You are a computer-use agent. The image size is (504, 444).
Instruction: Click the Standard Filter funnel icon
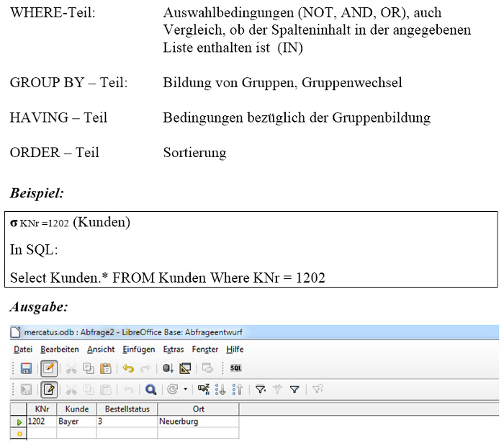tap(294, 390)
